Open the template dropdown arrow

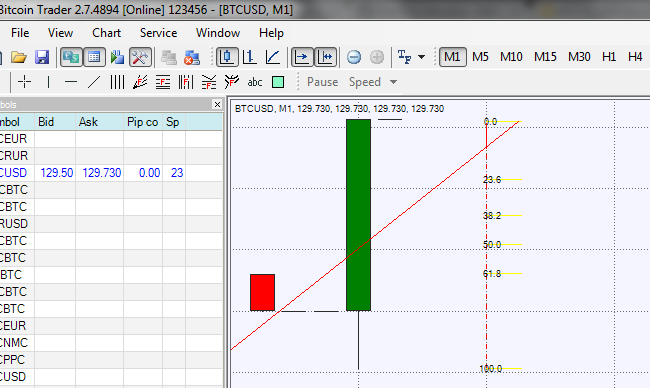point(422,57)
